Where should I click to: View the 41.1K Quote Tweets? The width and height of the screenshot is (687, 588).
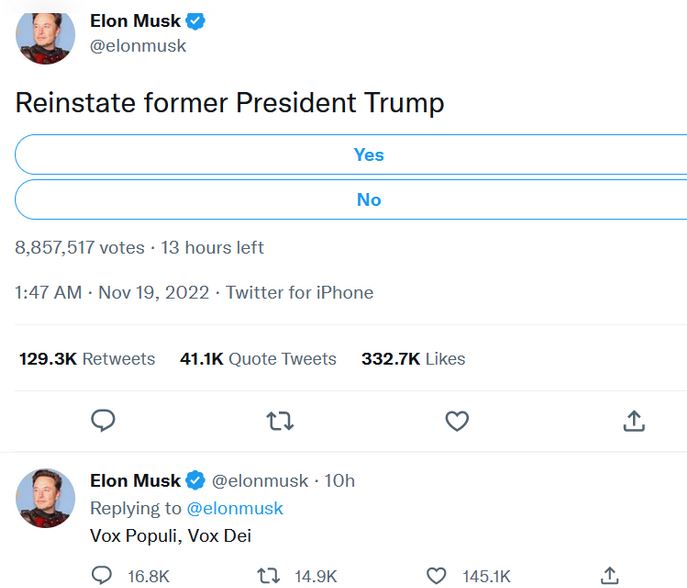pos(258,359)
